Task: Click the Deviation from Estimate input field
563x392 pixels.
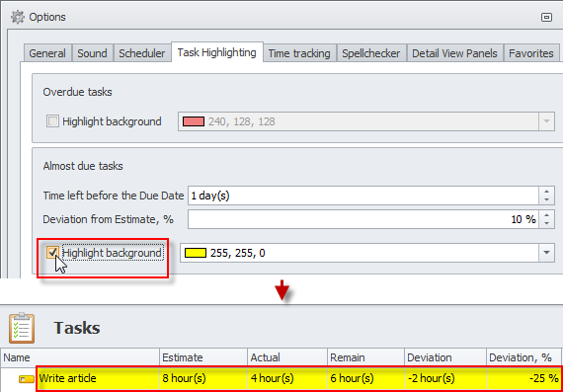Action: click(x=363, y=219)
